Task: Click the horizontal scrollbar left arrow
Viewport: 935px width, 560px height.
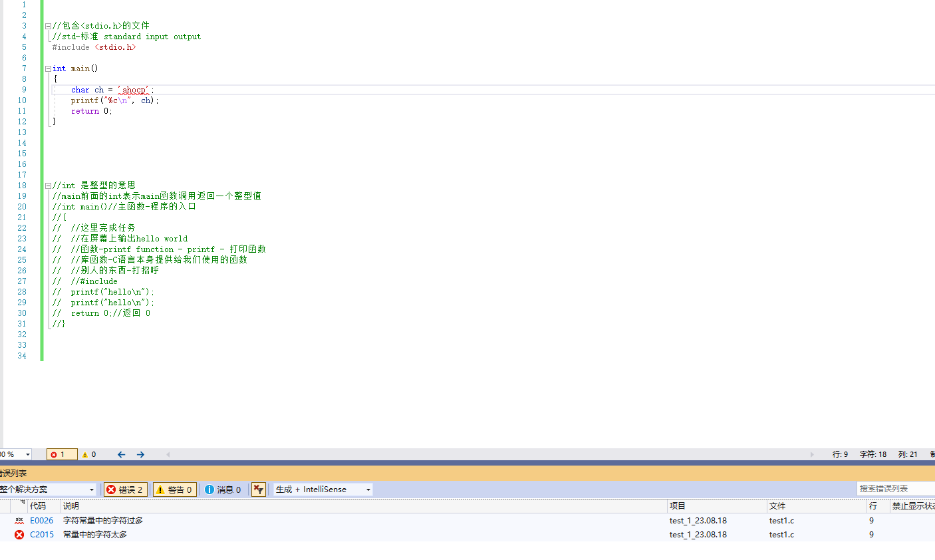Action: point(168,454)
